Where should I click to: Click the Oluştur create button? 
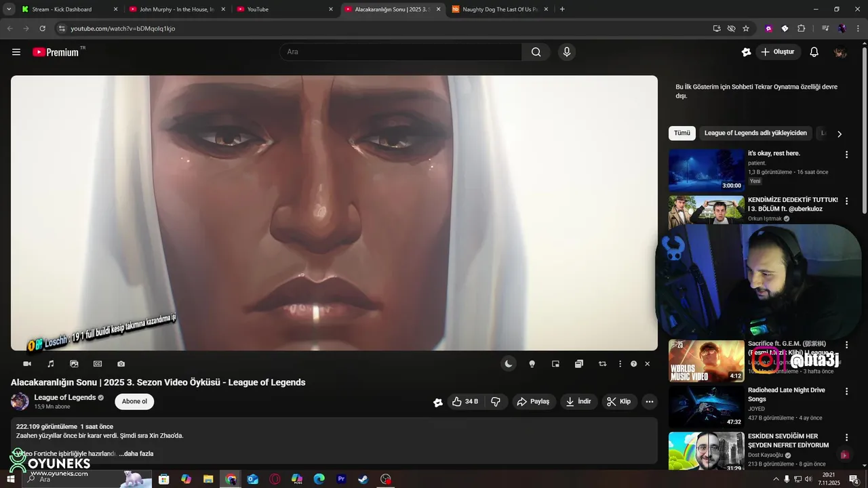point(777,52)
